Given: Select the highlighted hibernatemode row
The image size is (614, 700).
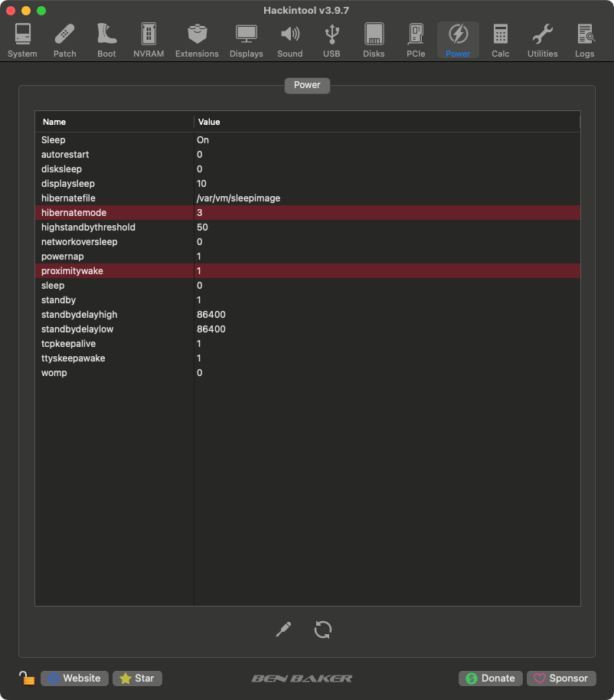Looking at the screenshot, I should [308, 212].
